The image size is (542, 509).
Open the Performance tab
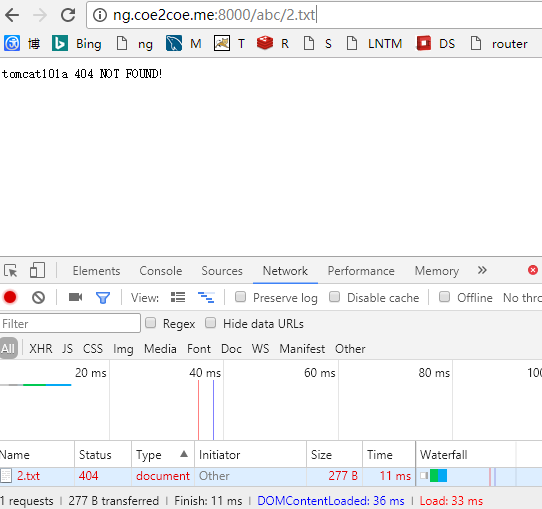[361, 271]
